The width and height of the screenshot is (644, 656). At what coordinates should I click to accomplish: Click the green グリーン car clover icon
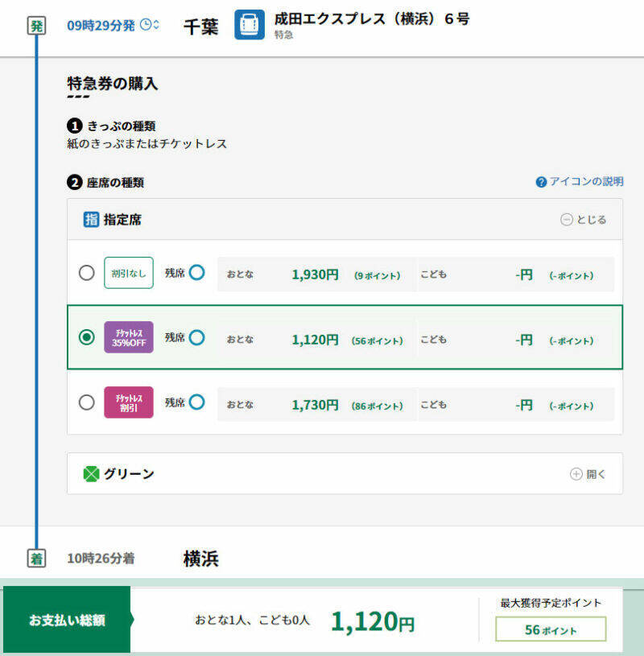pos(91,474)
